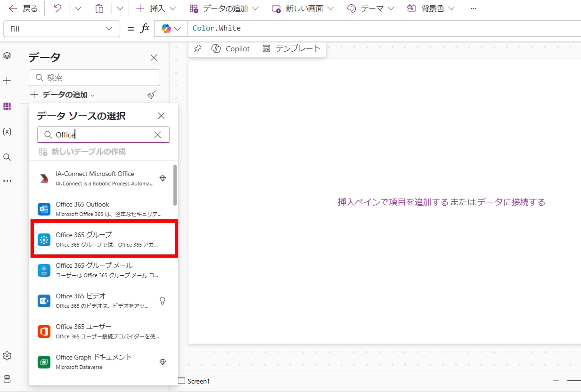Image resolution: width=581 pixels, height=392 pixels.
Task: Click the undo icon in the toolbar
Action: 57,9
